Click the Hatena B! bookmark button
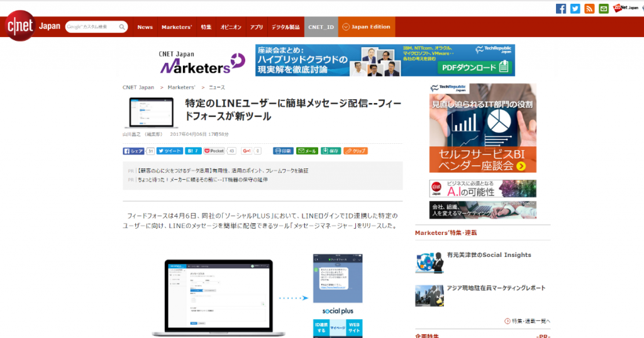Image resolution: width=644 pixels, height=338 pixels. coord(193,151)
